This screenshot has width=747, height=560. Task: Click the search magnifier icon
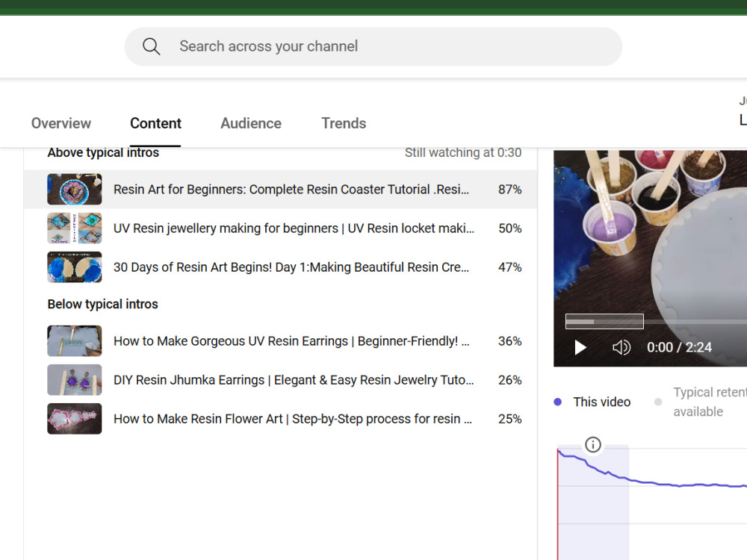[x=152, y=46]
